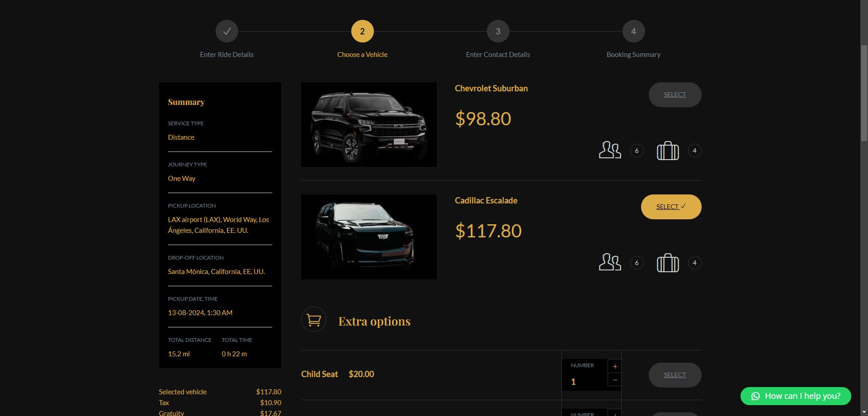868x416 pixels.
Task: Click the Summary heading
Action: click(186, 102)
